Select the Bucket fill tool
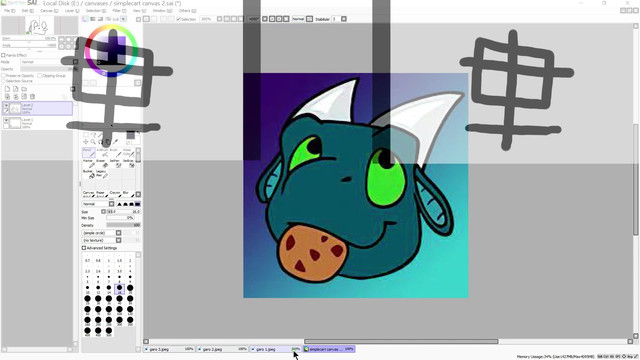 click(x=89, y=174)
